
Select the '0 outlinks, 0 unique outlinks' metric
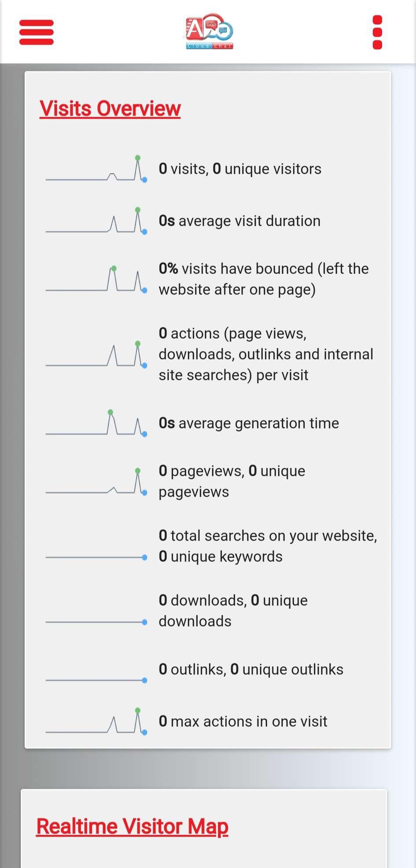coord(251,669)
